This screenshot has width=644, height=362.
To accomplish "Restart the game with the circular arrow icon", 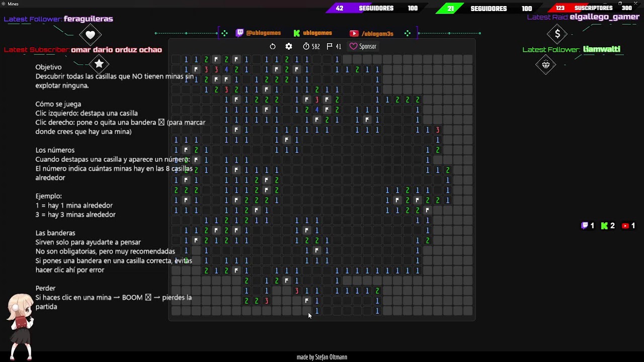I will 273,46.
